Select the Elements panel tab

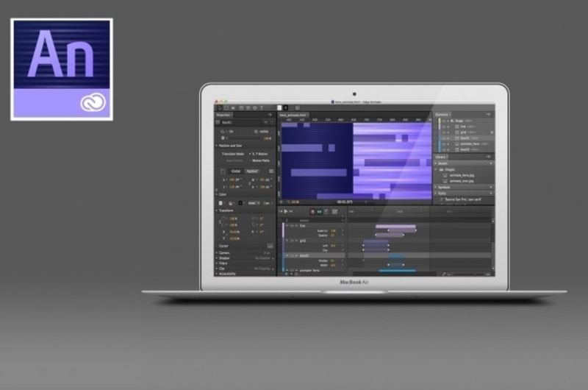[x=442, y=114]
